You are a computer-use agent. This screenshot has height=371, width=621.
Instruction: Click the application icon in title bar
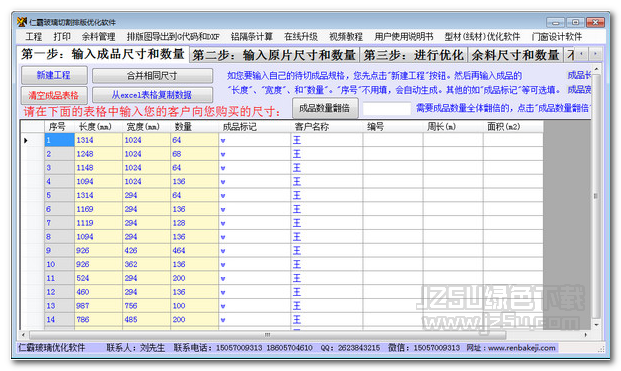coord(22,22)
